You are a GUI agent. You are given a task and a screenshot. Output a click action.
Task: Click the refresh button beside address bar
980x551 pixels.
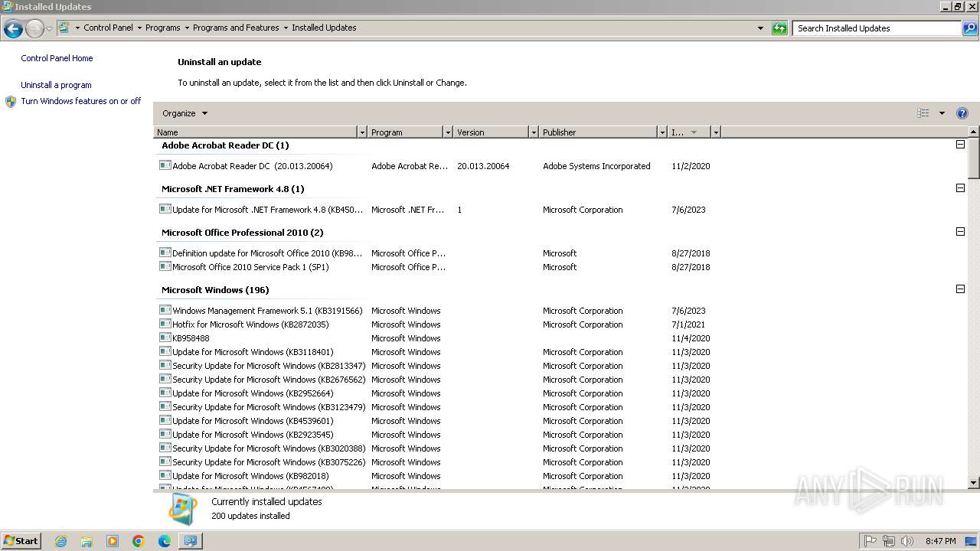click(x=779, y=28)
